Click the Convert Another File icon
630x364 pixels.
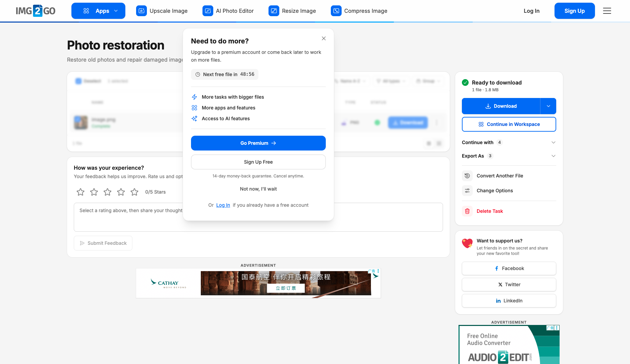(467, 176)
